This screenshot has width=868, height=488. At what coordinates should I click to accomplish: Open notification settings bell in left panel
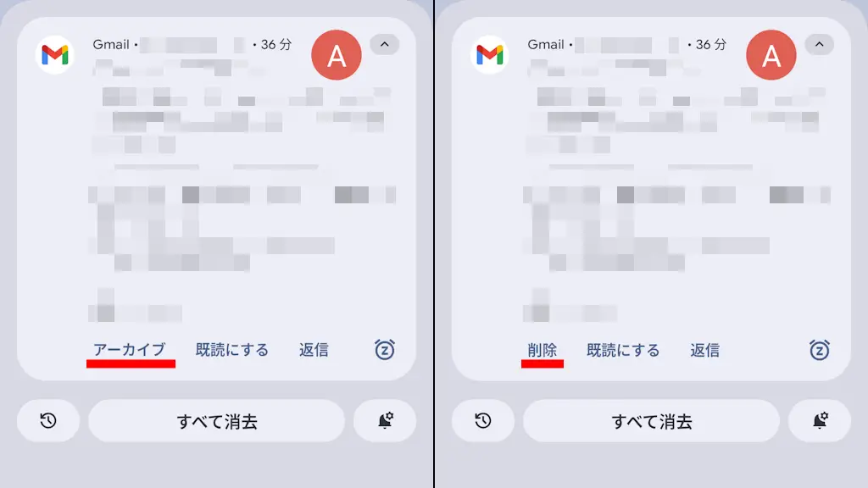click(x=385, y=420)
